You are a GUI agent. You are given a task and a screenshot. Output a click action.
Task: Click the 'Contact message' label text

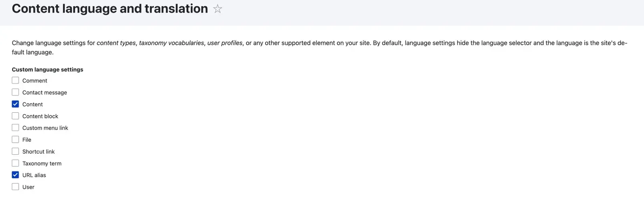click(45, 92)
